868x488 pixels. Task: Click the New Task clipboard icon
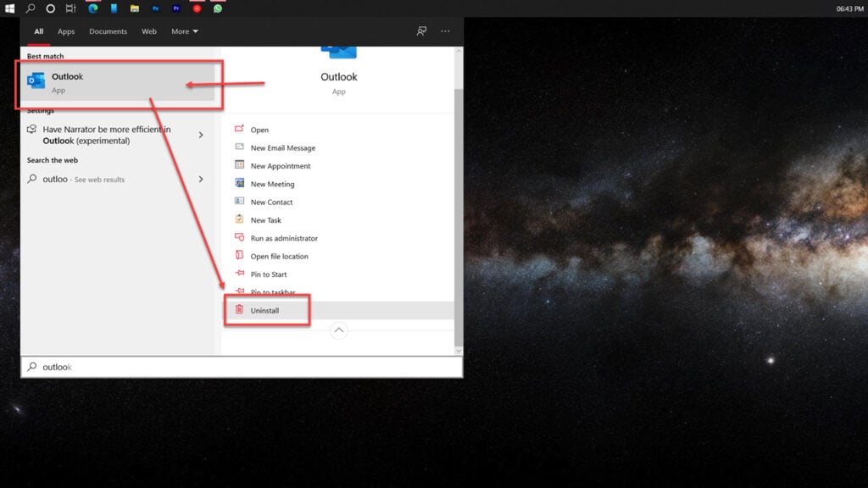click(239, 219)
